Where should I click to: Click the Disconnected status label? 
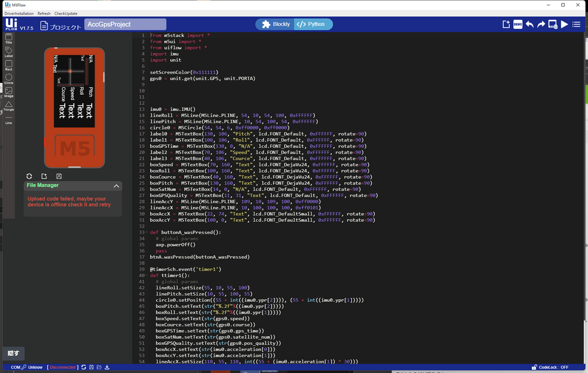click(x=63, y=367)
